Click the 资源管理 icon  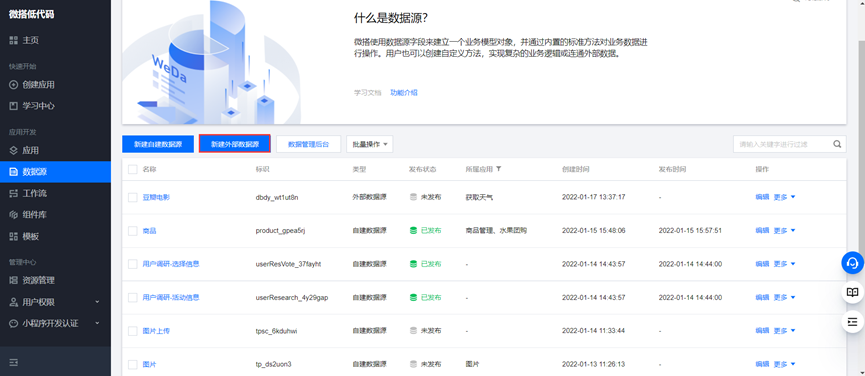[14, 280]
